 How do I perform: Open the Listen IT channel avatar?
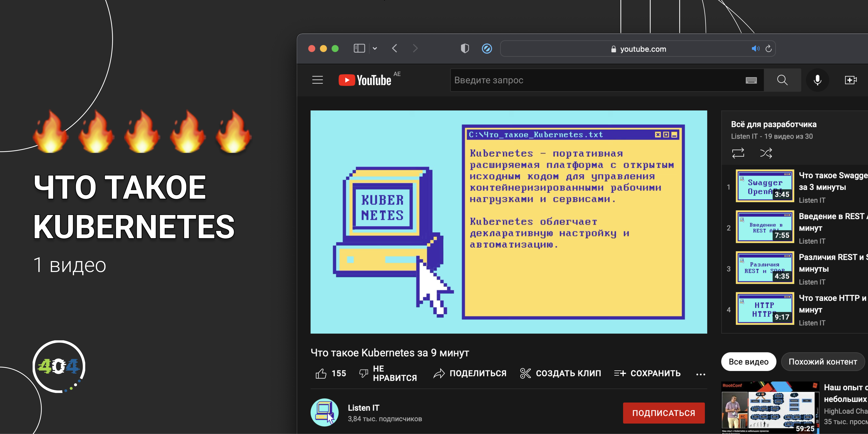pos(324,412)
